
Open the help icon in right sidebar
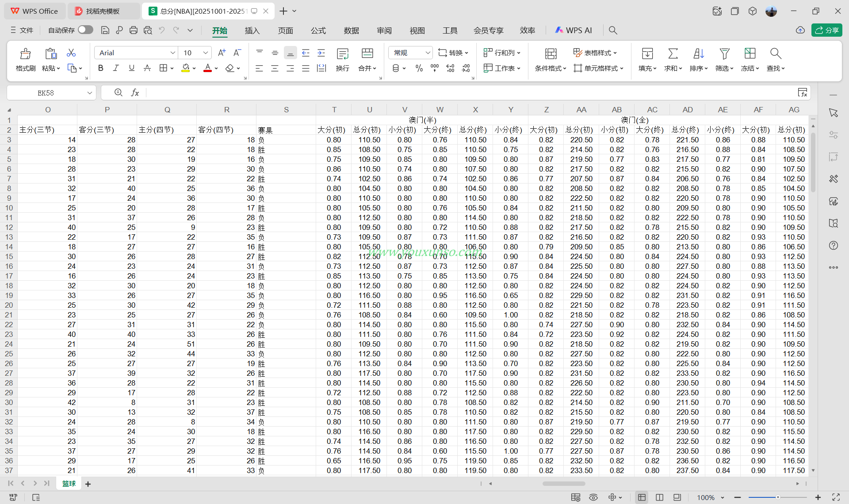click(834, 245)
